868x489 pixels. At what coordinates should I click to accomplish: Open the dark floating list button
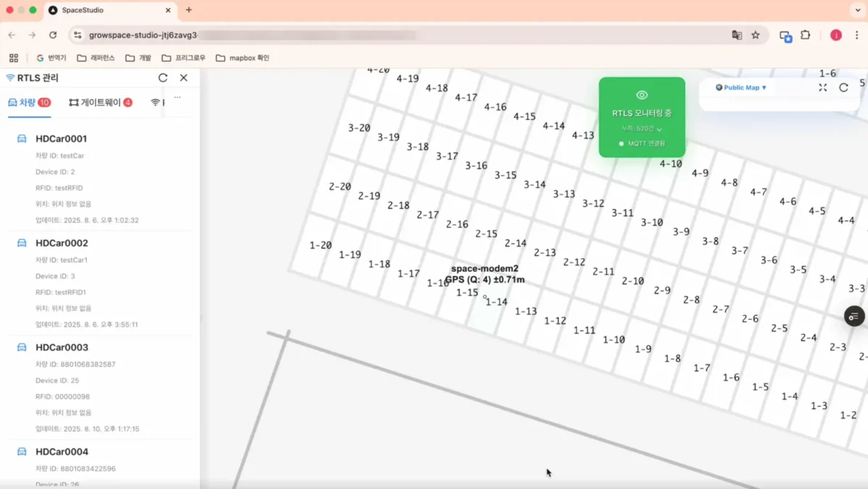854,316
